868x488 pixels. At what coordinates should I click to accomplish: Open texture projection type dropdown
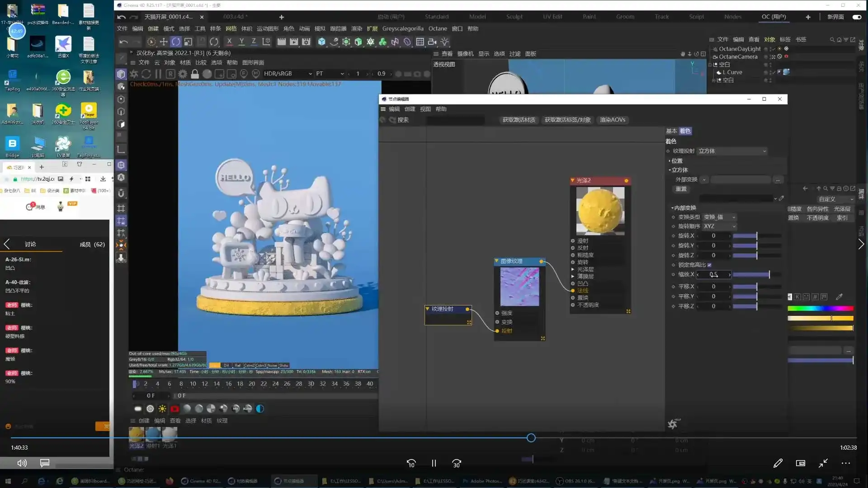click(x=732, y=151)
